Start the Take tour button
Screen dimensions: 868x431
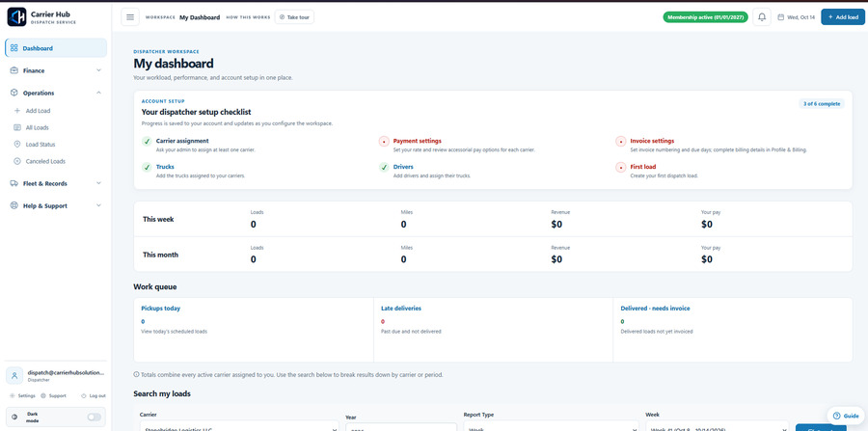click(x=294, y=17)
